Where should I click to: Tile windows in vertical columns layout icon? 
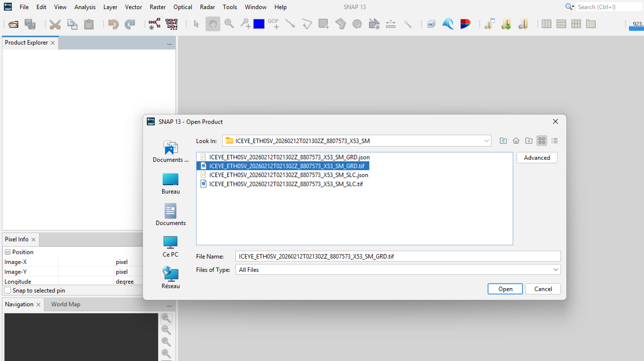tap(546, 24)
